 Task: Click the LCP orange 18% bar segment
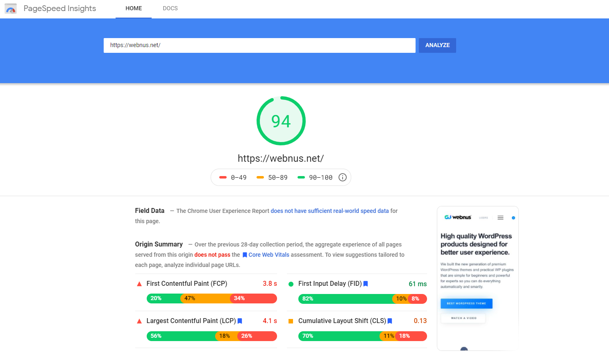[227, 336]
